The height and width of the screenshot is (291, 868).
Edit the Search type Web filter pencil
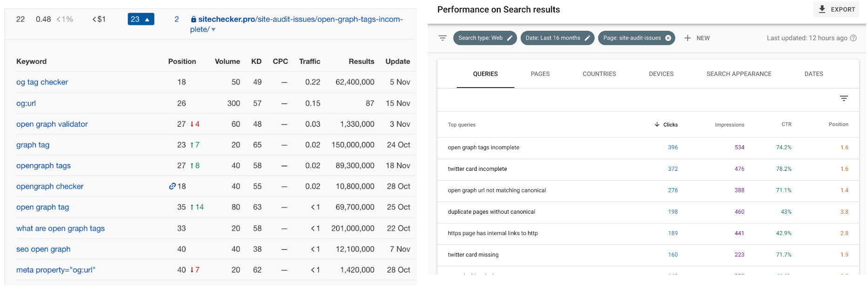click(510, 38)
